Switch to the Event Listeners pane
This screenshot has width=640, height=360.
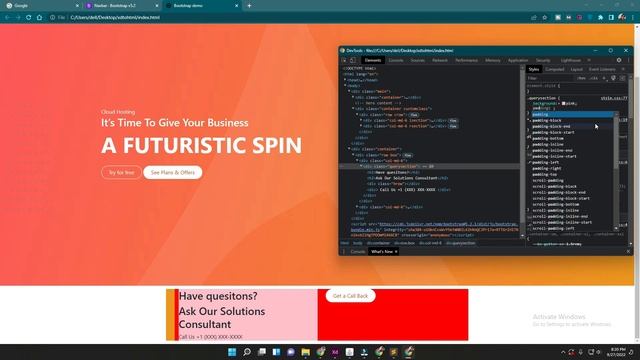pyautogui.click(x=602, y=69)
